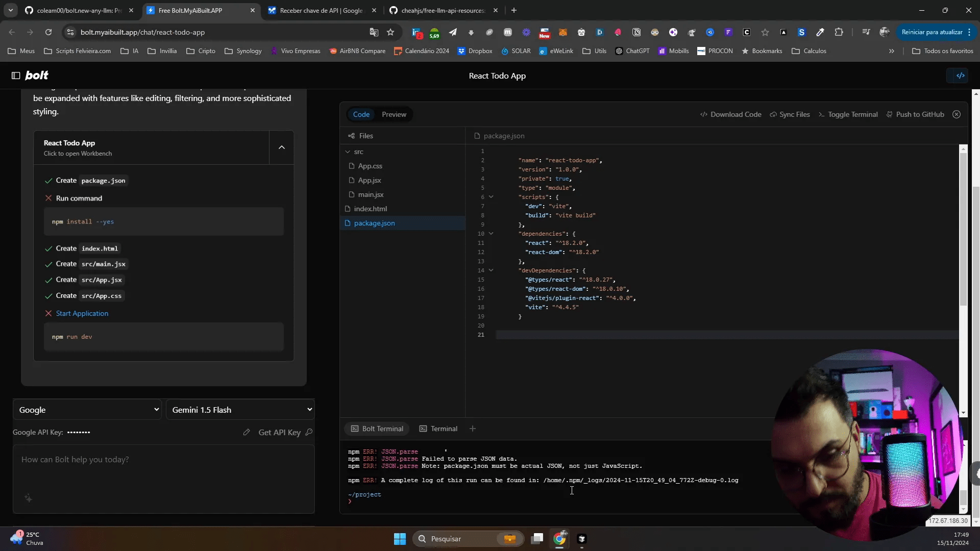The height and width of the screenshot is (551, 980).
Task: Open Chrome extensions puzzle icon
Action: click(x=839, y=32)
